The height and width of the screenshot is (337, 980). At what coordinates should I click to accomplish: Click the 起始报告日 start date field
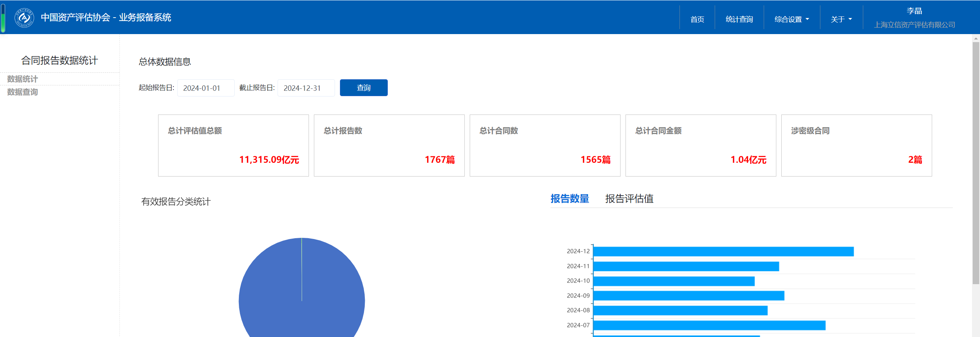point(206,88)
